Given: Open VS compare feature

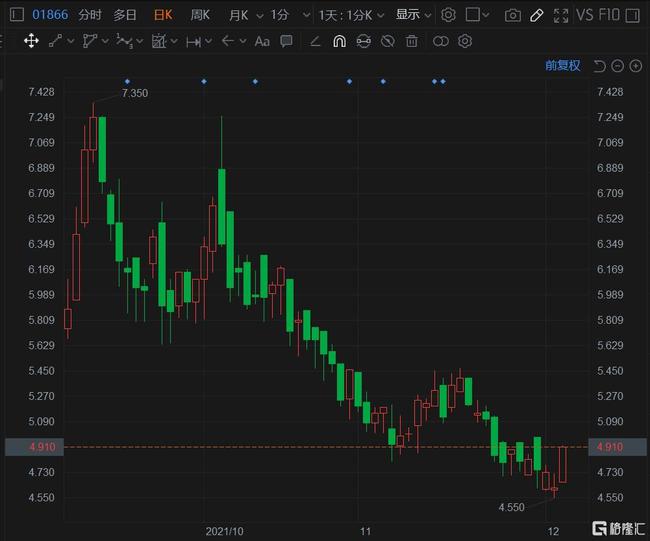Looking at the screenshot, I should coord(585,15).
